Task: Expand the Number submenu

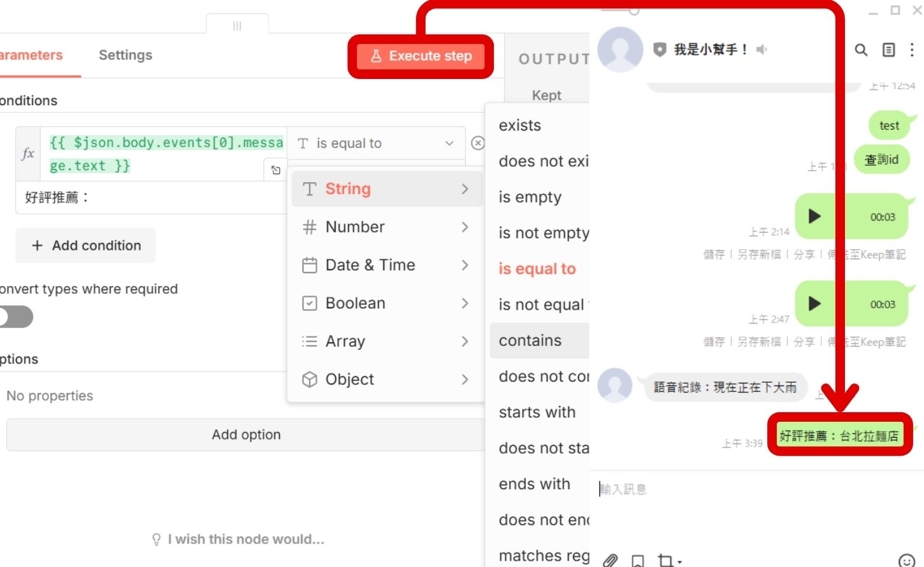Action: (x=386, y=227)
